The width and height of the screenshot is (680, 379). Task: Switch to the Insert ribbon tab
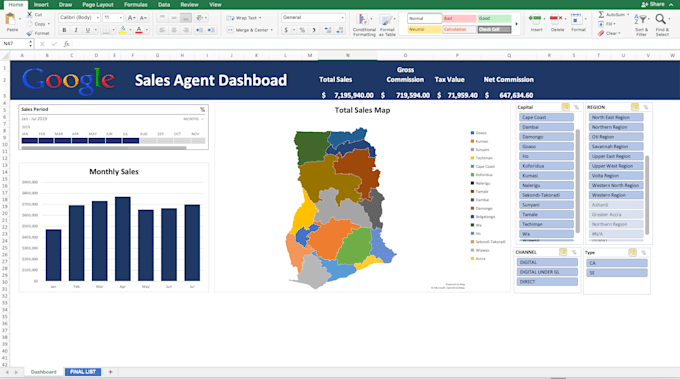[x=41, y=5]
